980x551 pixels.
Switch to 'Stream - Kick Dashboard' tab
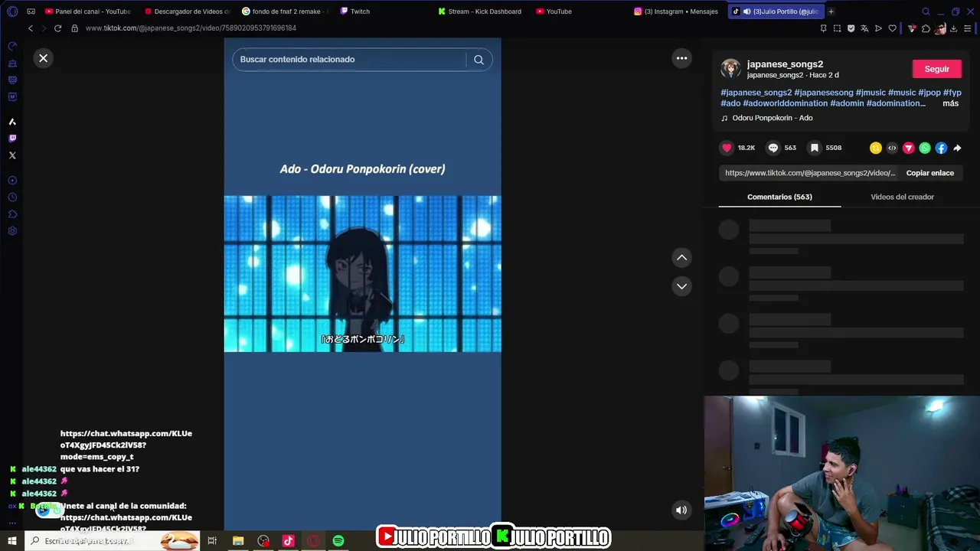pyautogui.click(x=481, y=11)
